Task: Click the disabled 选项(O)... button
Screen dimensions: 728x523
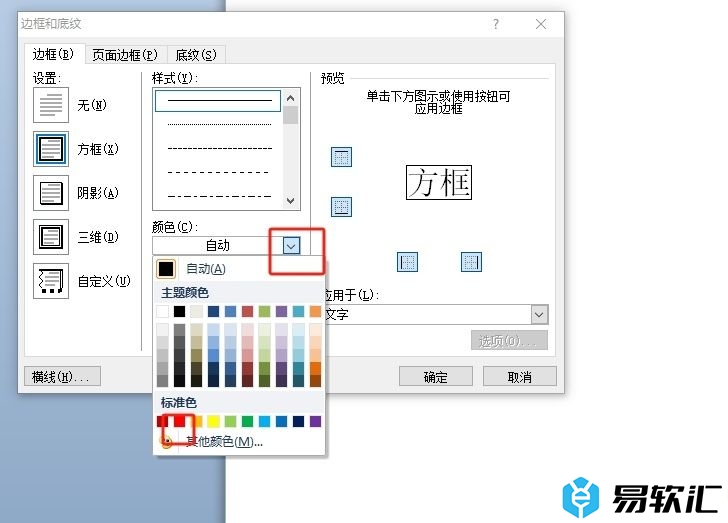Action: point(509,340)
